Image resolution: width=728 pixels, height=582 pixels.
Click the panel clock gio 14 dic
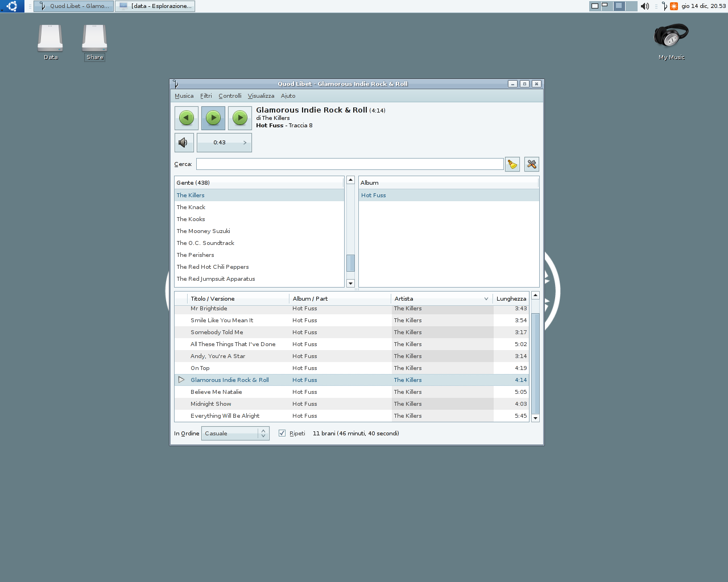click(704, 6)
